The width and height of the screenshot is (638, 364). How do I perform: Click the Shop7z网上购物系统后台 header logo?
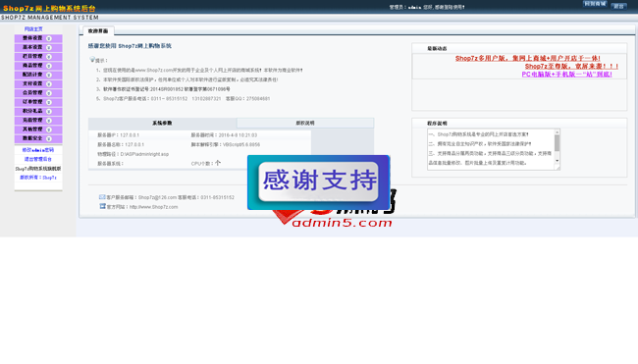(x=49, y=8)
